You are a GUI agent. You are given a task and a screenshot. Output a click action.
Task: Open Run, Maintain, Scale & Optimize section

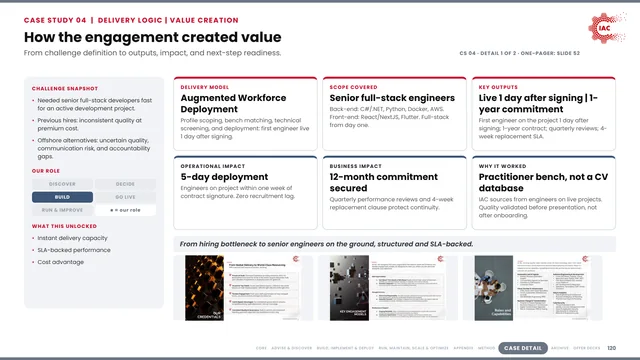413,348
